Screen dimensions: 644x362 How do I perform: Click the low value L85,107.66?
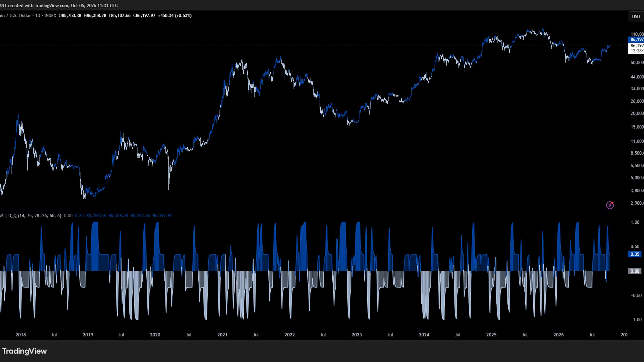point(119,16)
